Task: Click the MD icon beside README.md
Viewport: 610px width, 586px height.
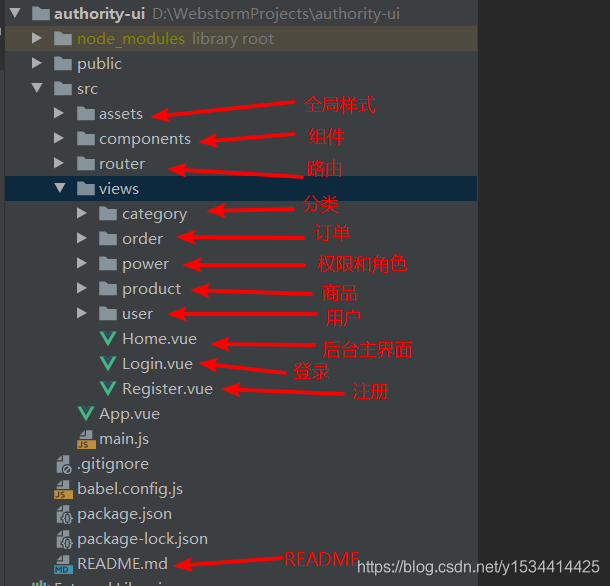Action: pyautogui.click(x=63, y=565)
